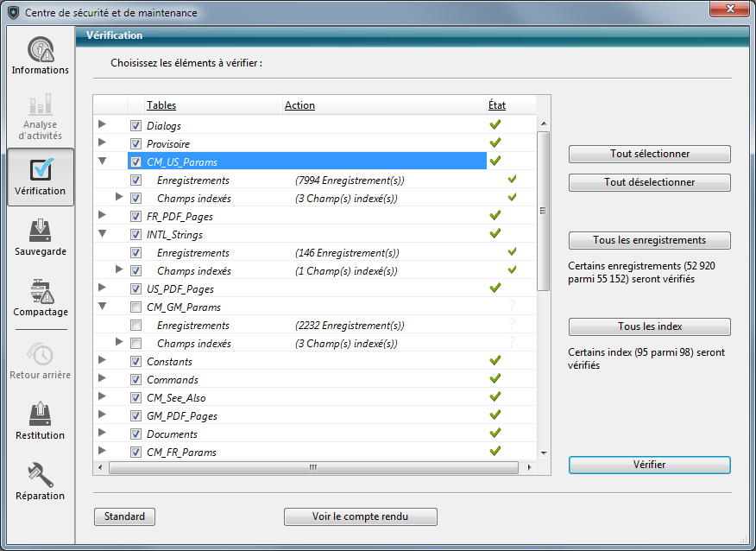756x551 pixels.
Task: Expand the Provisoire table row
Action: click(x=102, y=142)
